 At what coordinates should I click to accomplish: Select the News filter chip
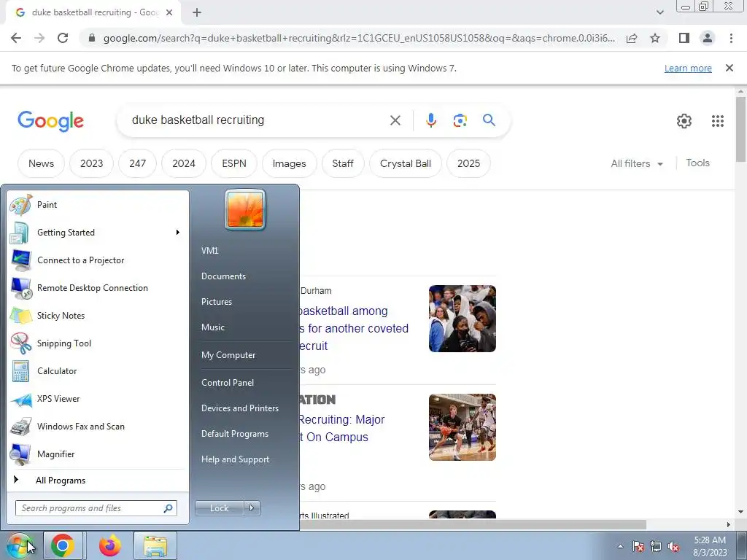pyautogui.click(x=41, y=163)
